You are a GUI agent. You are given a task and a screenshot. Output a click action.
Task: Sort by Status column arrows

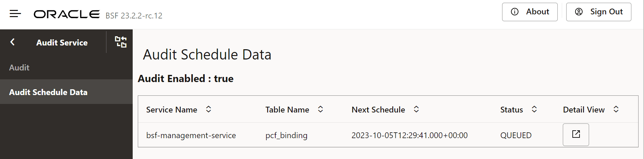pyautogui.click(x=534, y=109)
